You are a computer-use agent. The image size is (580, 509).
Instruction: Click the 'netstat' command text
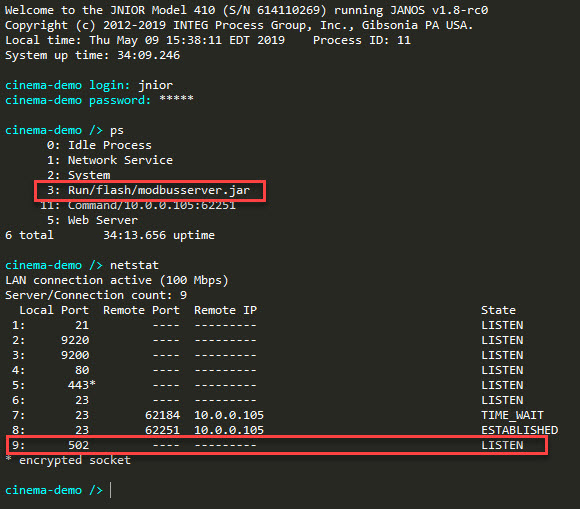click(134, 265)
